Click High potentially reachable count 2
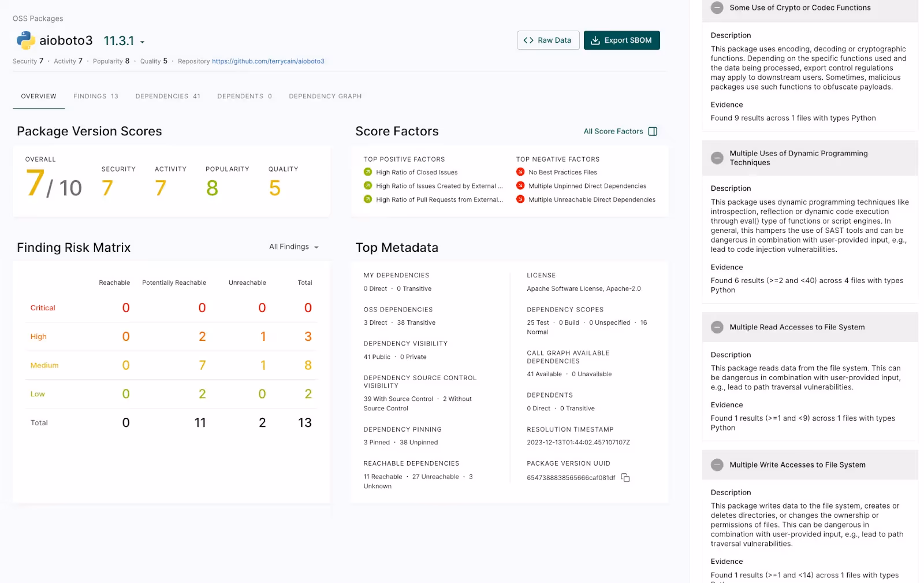924x583 pixels. coord(202,336)
